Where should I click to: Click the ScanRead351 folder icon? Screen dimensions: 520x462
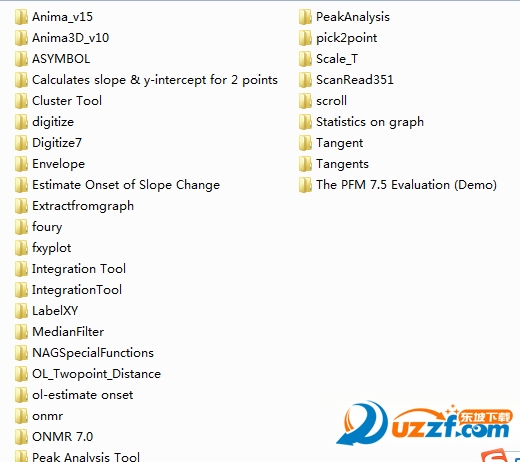(305, 80)
